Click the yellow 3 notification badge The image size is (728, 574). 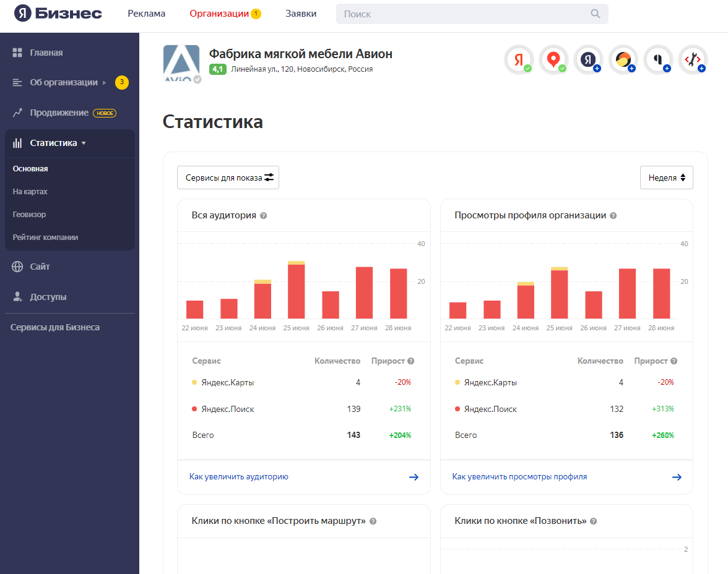121,82
